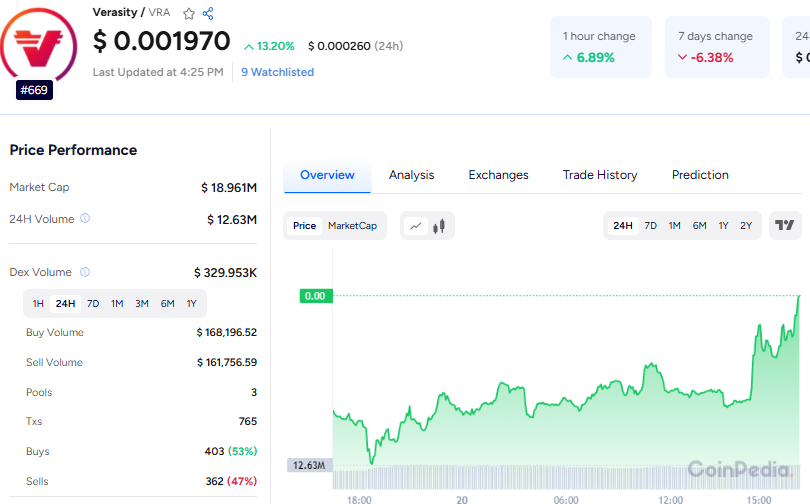
Task: Click the $ 329.953K Dex Volume value
Action: (x=225, y=272)
